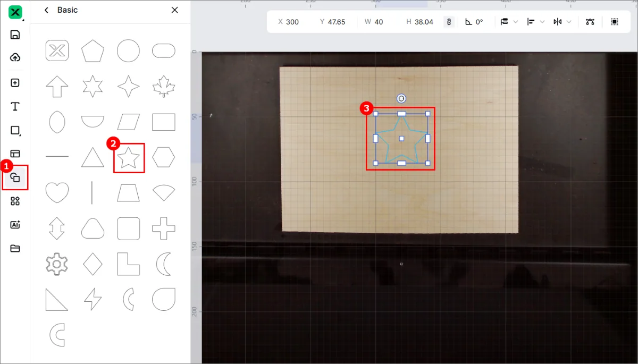Viewport: 638px width, 364px height.
Task: Insert the curved arc segment shape
Action: point(128,299)
